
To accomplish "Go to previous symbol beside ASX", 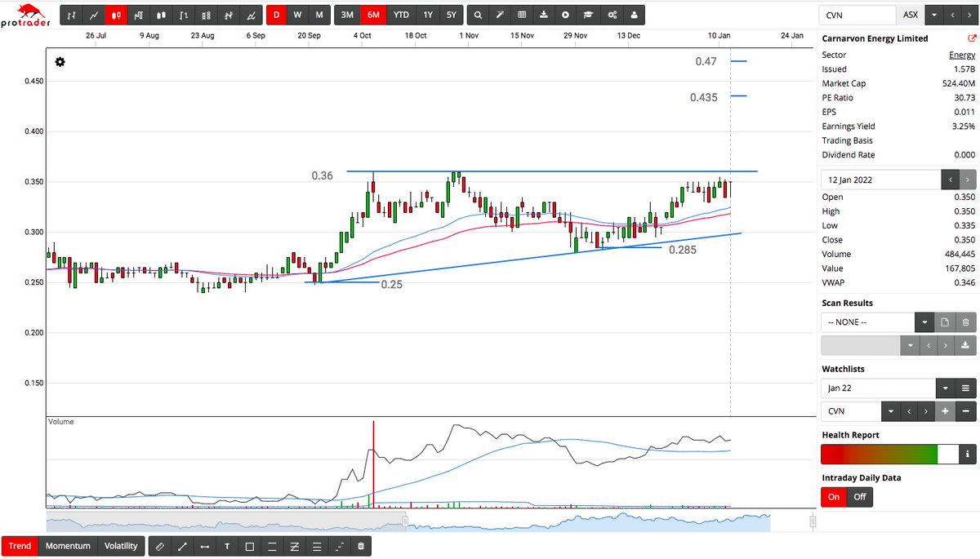I will pos(951,15).
